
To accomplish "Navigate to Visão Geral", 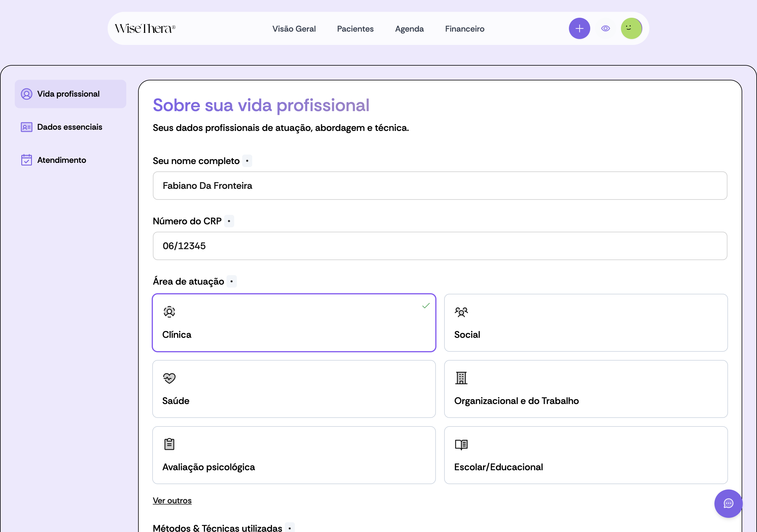I will point(294,29).
